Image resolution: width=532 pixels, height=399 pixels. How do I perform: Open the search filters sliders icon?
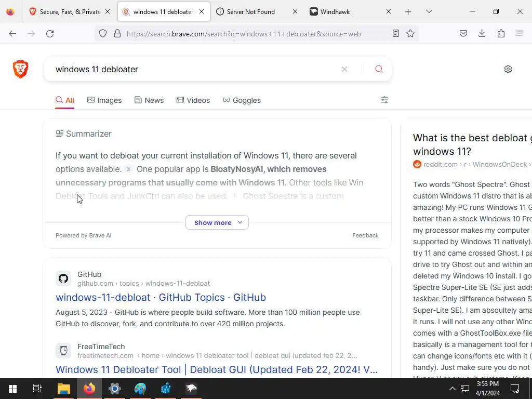[384, 100]
